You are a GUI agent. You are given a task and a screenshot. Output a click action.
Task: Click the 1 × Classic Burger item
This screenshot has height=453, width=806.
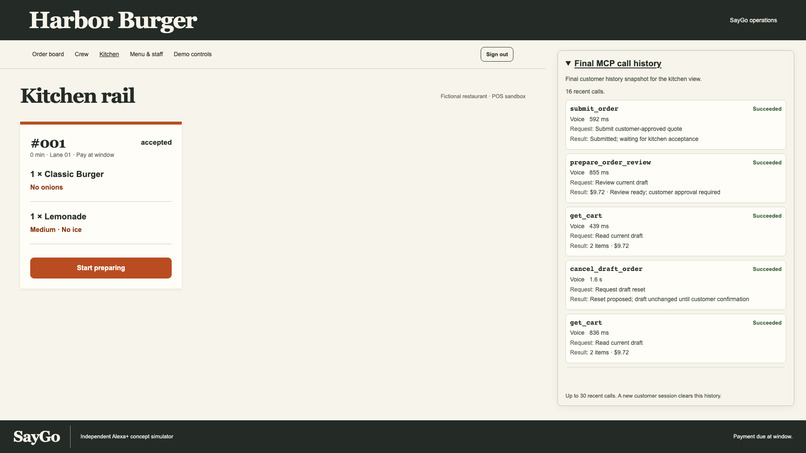point(67,174)
